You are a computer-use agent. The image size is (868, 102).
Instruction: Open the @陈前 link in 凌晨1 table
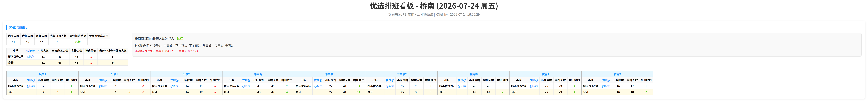[x=31, y=86]
